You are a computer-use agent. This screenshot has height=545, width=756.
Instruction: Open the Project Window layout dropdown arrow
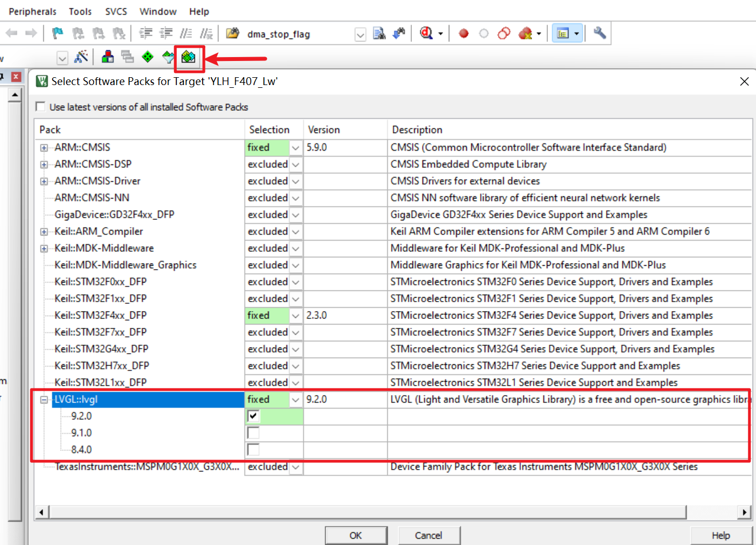(576, 34)
